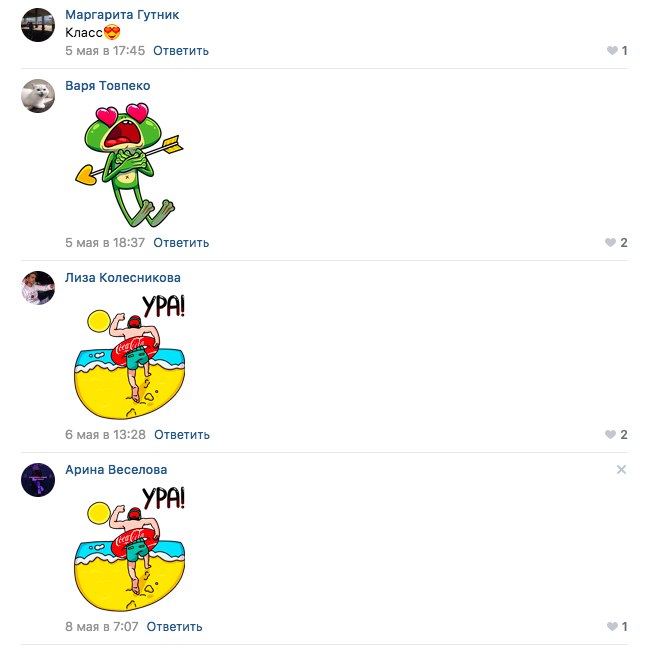
Task: Click heart icon on Арина Веселова's comment
Action: [612, 626]
